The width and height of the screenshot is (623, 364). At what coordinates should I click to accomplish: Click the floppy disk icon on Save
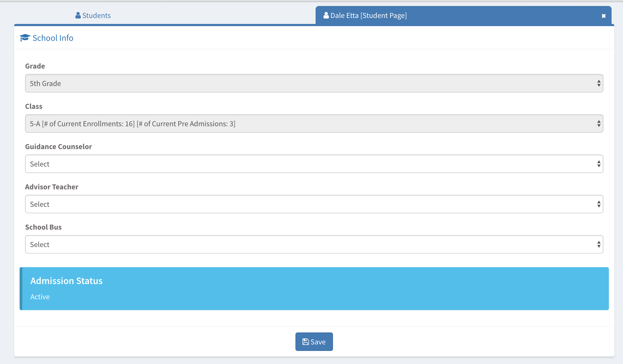click(x=306, y=342)
